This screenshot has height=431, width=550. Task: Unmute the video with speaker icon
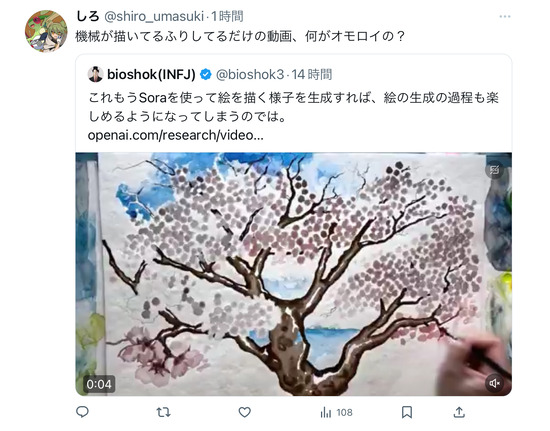495,383
